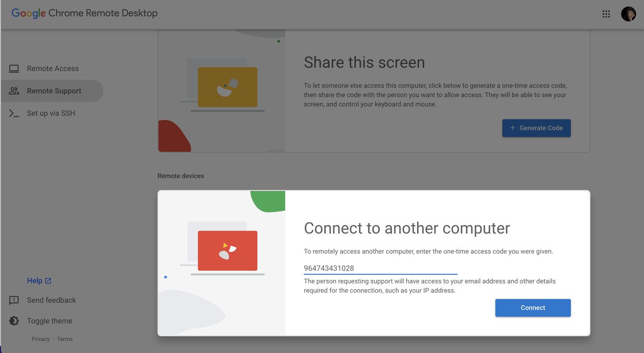
Task: Click the Share this screen heading
Action: [364, 62]
